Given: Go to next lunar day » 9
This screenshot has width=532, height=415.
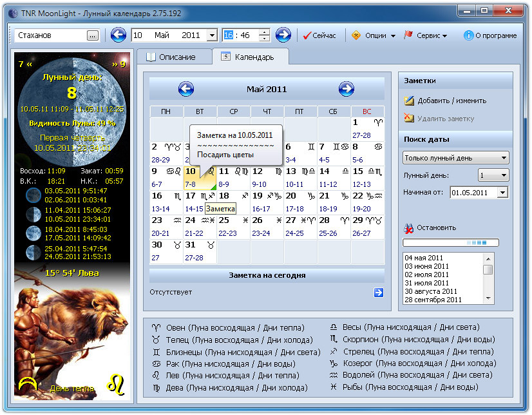Looking at the screenshot, I should (119, 64).
